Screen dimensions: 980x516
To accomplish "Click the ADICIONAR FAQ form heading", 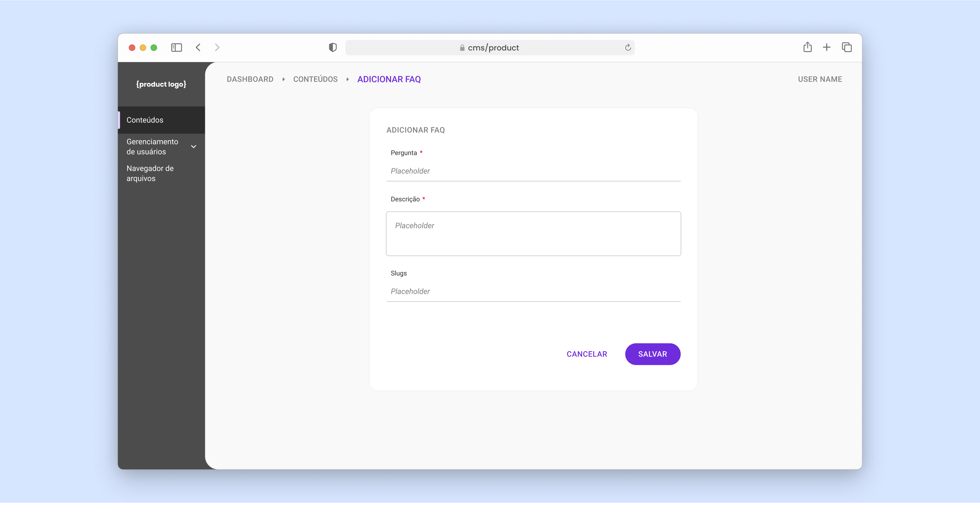I will tap(415, 130).
